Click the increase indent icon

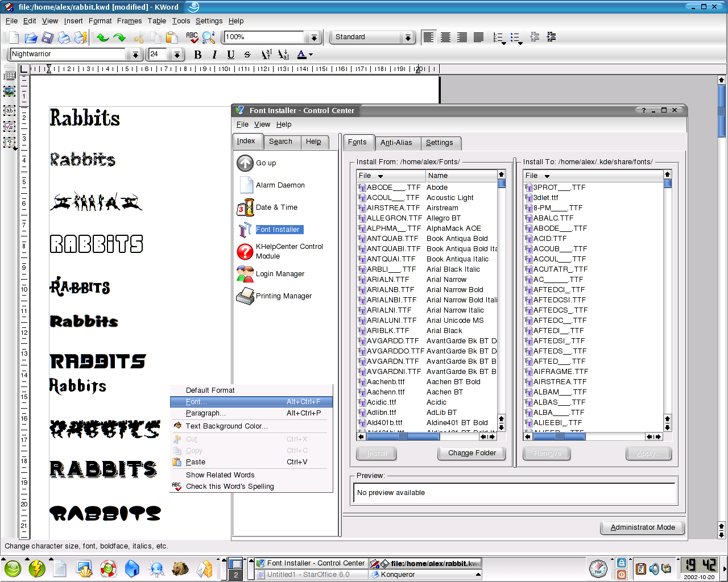[551, 37]
